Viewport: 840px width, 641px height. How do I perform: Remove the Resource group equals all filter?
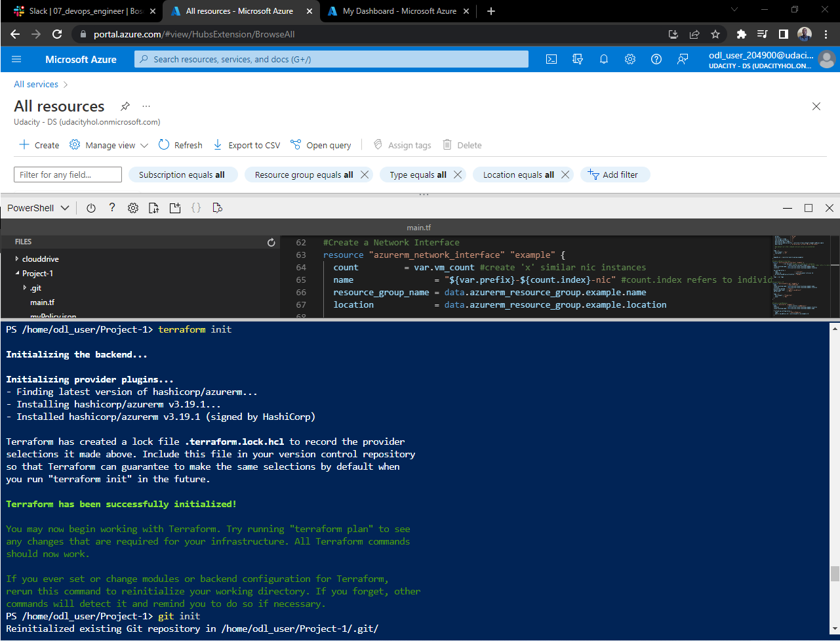(x=365, y=175)
